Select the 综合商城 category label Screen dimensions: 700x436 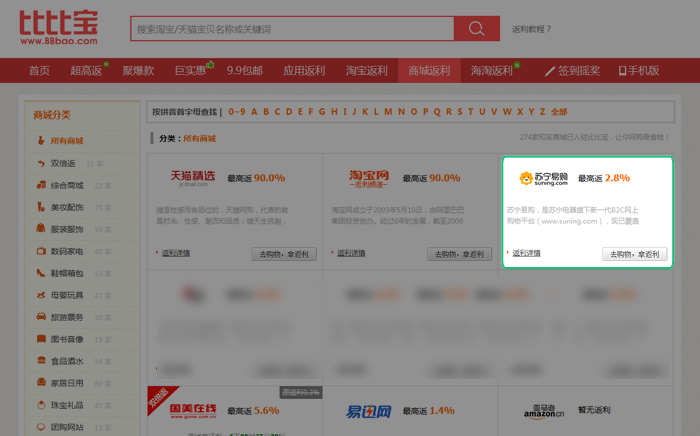click(x=67, y=185)
